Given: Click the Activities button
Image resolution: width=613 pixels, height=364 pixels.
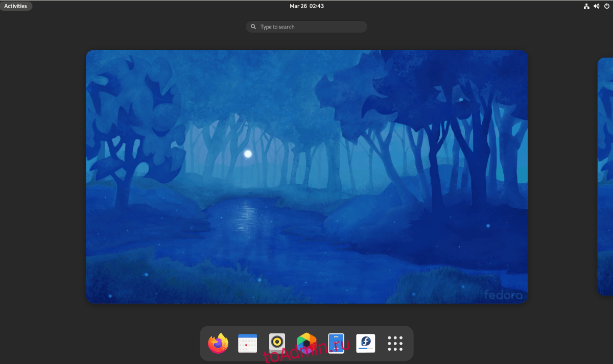Looking at the screenshot, I should tap(16, 6).
